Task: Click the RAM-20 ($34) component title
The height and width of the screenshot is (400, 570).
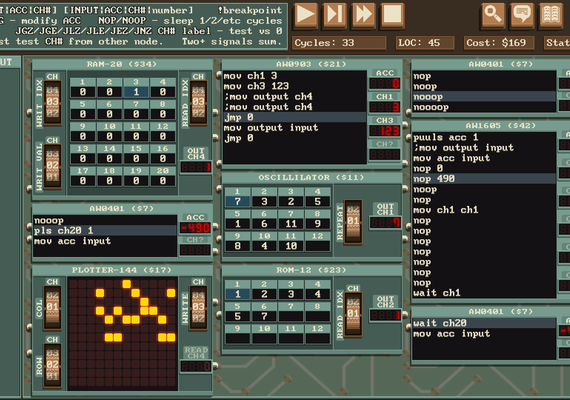Action: pyautogui.click(x=122, y=64)
